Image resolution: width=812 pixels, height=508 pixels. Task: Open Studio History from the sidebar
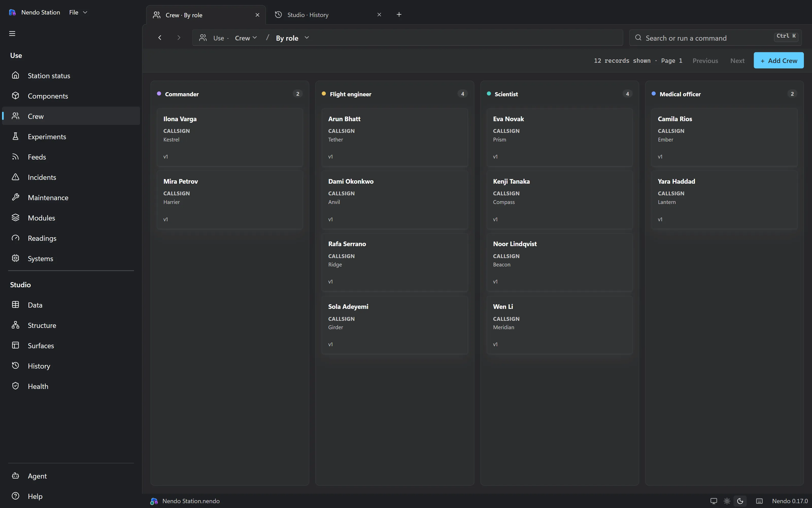[71, 366]
